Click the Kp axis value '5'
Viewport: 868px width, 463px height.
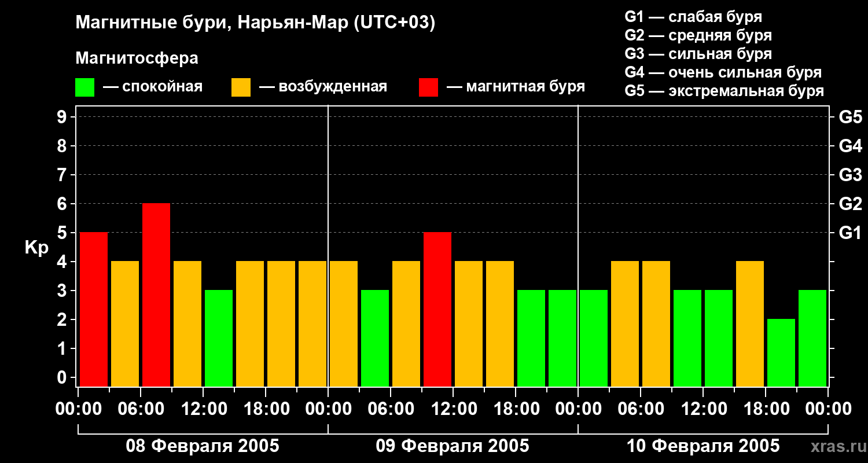coord(62,233)
